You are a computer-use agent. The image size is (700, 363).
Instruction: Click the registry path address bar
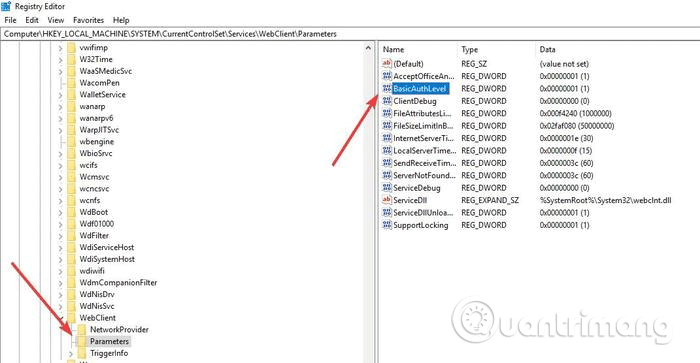350,34
